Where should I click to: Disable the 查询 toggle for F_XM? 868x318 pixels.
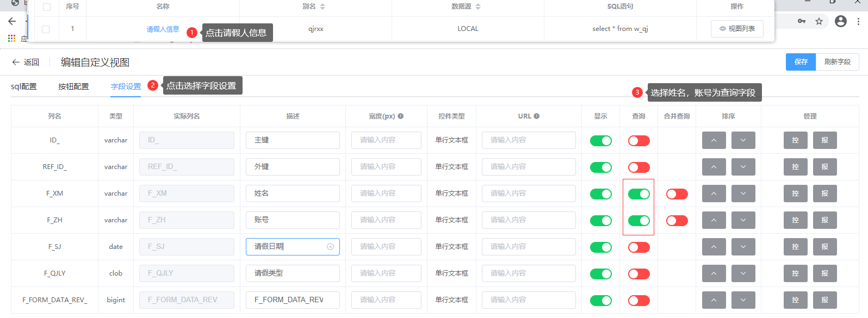tap(638, 194)
